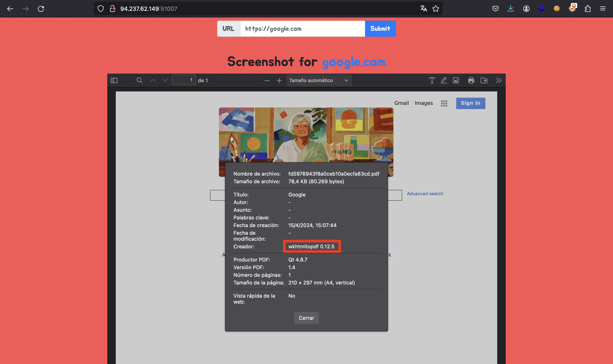Open the Pocket save icon
Image resolution: width=613 pixels, height=364 pixels.
[x=496, y=9]
